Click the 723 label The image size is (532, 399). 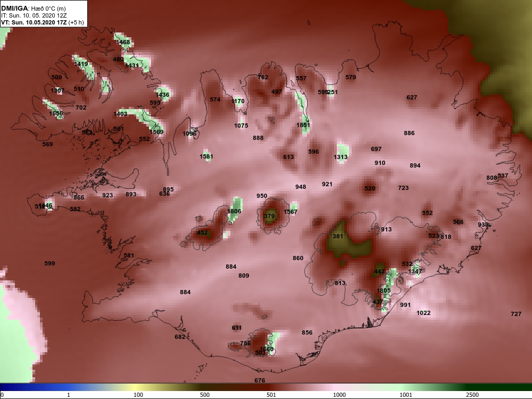click(403, 188)
